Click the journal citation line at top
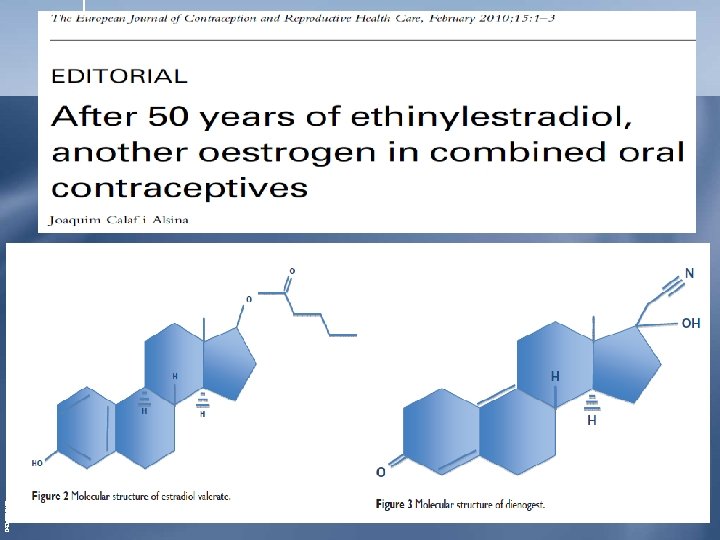The image size is (720, 540). tap(303, 18)
